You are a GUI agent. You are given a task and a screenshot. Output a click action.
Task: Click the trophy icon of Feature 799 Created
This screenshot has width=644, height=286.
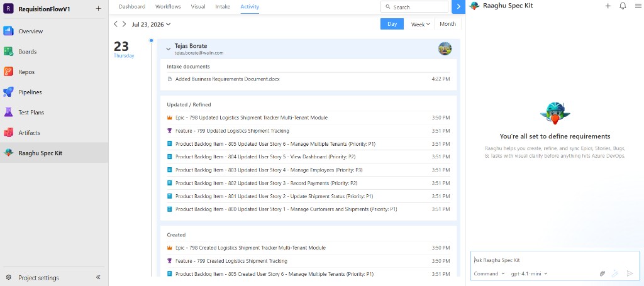[169, 261]
